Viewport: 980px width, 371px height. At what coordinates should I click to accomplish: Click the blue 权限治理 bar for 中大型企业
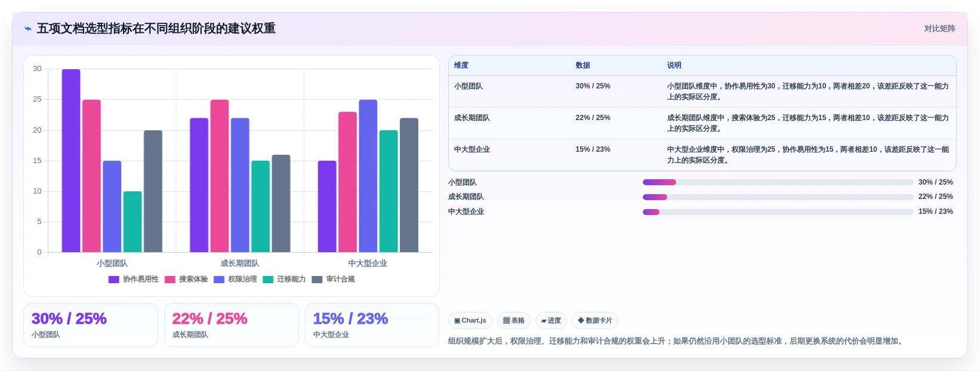pyautogui.click(x=368, y=176)
